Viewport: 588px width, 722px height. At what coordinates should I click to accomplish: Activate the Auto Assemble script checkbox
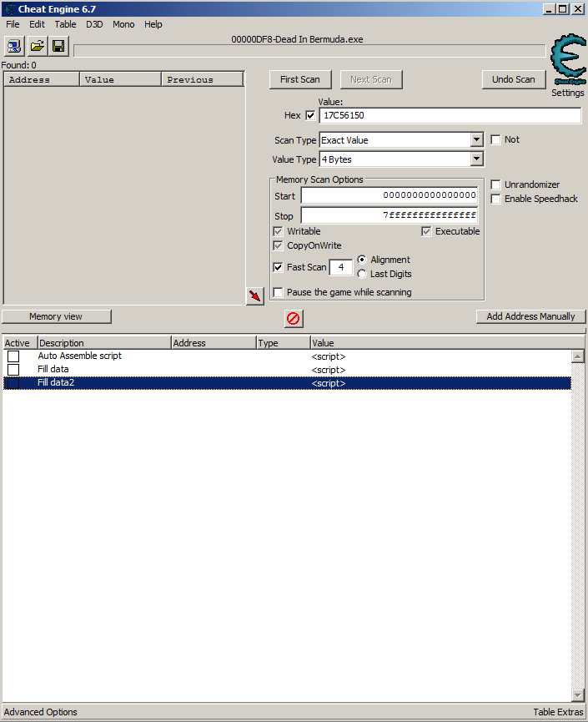coord(13,356)
